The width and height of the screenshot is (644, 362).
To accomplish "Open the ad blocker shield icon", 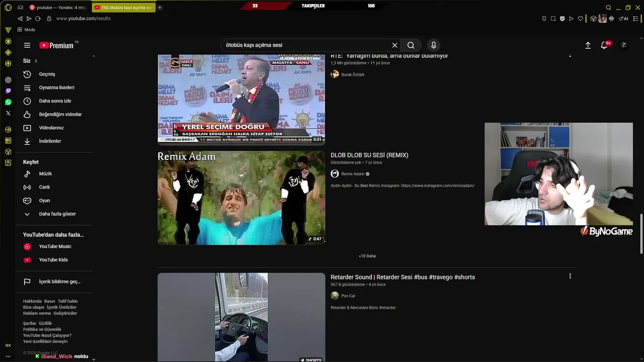I will click(x=562, y=19).
